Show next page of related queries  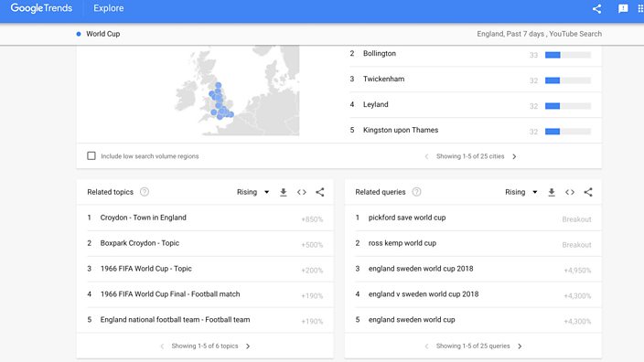520,346
